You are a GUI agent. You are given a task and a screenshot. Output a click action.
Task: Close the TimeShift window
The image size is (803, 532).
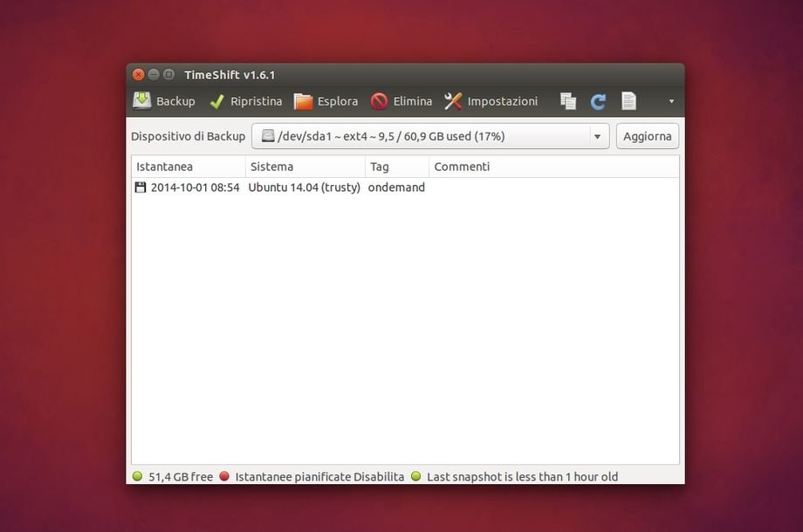coord(138,75)
